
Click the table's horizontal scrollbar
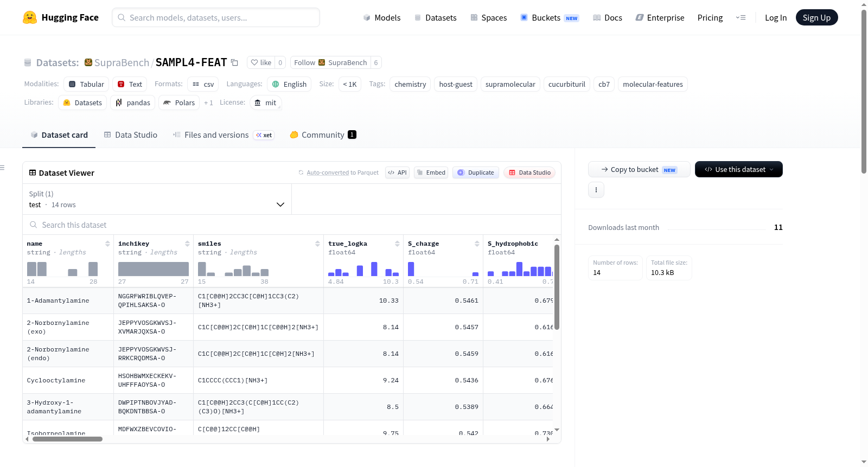click(67, 439)
